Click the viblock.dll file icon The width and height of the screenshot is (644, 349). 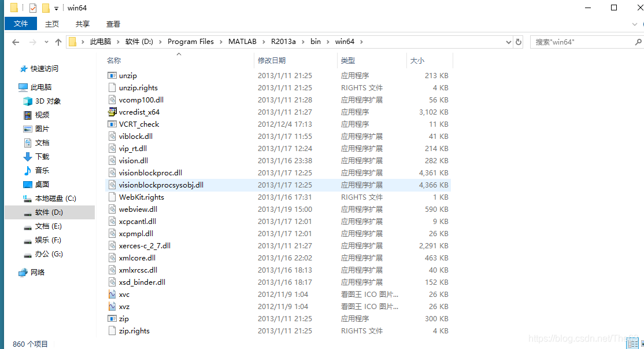[x=112, y=136]
